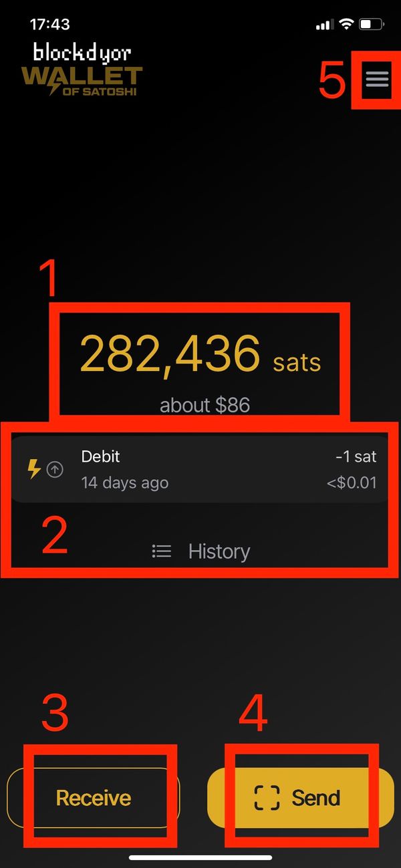
Task: Tap the about $86 fiat value
Action: click(x=204, y=404)
